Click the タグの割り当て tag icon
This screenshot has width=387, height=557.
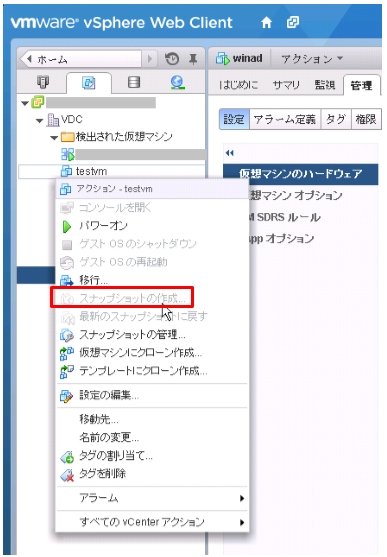(67, 456)
